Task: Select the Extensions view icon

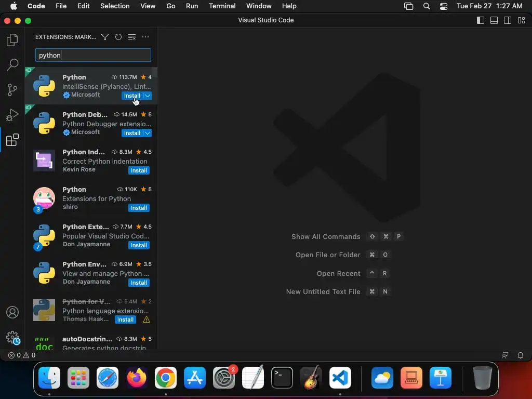Action: (x=12, y=140)
